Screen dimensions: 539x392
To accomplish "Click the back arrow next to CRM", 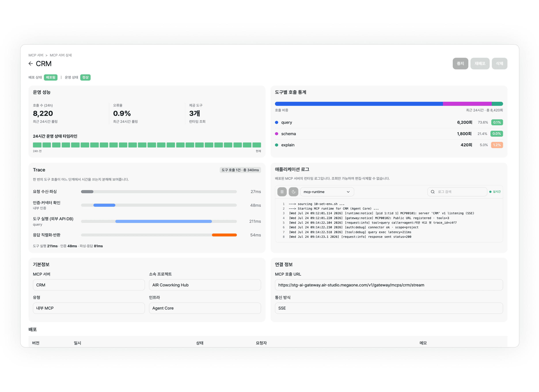I will coord(31,64).
